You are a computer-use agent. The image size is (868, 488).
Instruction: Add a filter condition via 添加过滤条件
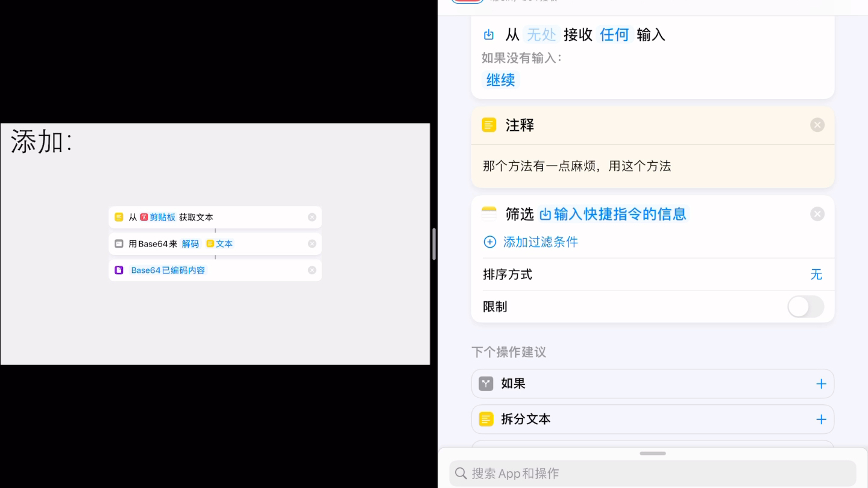531,242
